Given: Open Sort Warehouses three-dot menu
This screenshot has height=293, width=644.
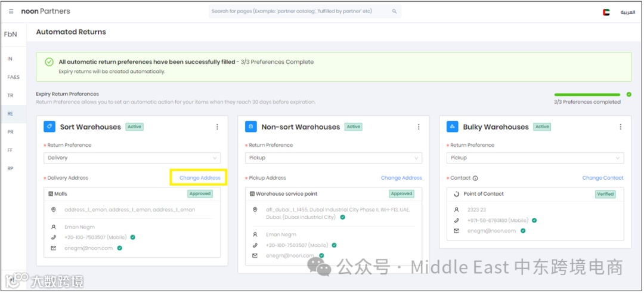Looking at the screenshot, I should 217,127.
